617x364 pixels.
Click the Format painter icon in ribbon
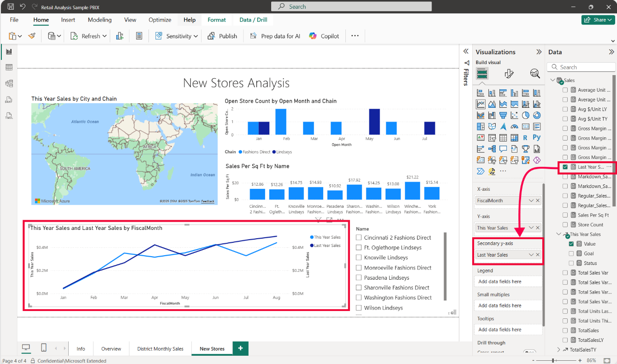[x=32, y=36]
